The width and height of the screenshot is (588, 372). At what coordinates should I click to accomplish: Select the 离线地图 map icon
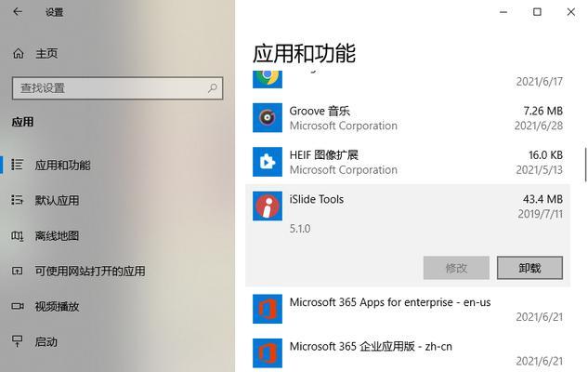(18, 235)
